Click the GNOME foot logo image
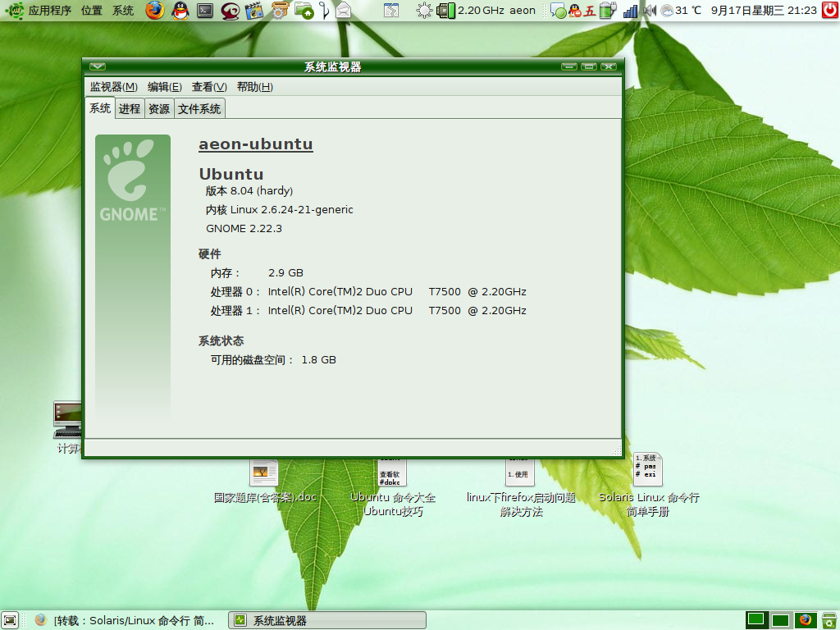This screenshot has width=840, height=630. (133, 276)
